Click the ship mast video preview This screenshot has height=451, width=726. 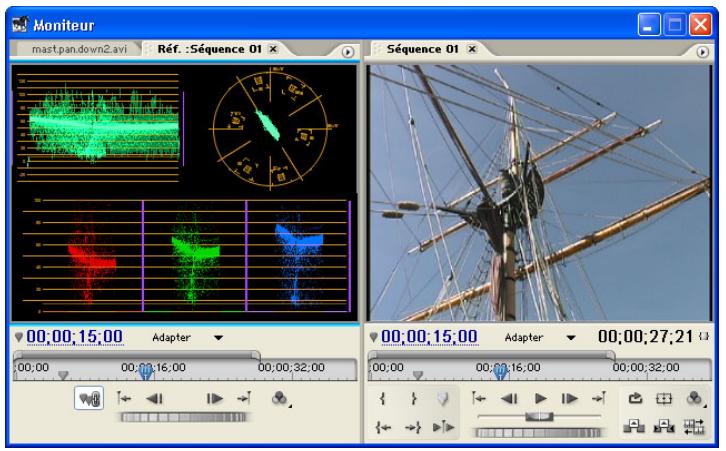pyautogui.click(x=539, y=193)
